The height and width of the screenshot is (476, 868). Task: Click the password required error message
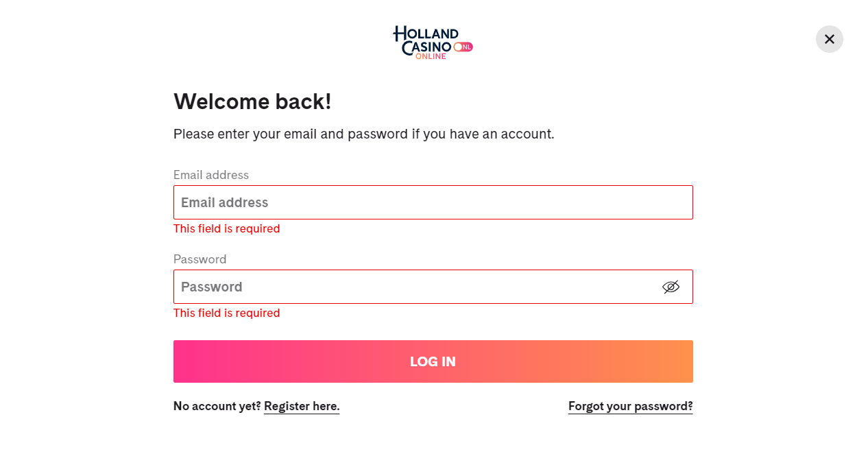[x=226, y=313]
